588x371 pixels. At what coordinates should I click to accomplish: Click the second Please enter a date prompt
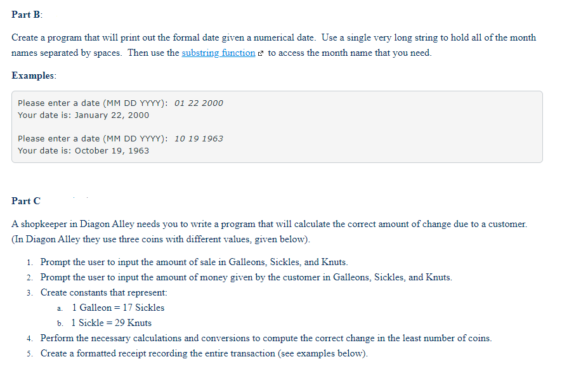point(93,139)
